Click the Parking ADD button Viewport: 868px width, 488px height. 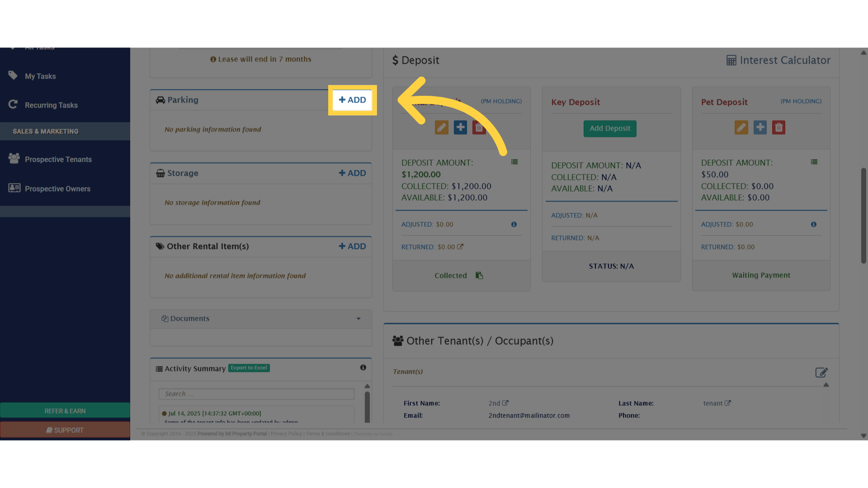(353, 100)
